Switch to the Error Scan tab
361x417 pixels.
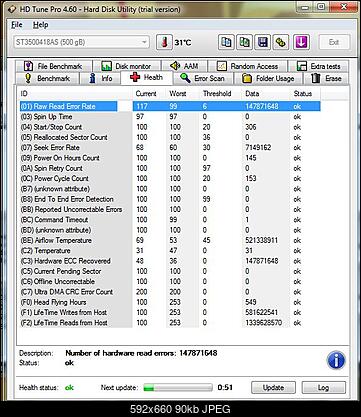[x=203, y=78]
